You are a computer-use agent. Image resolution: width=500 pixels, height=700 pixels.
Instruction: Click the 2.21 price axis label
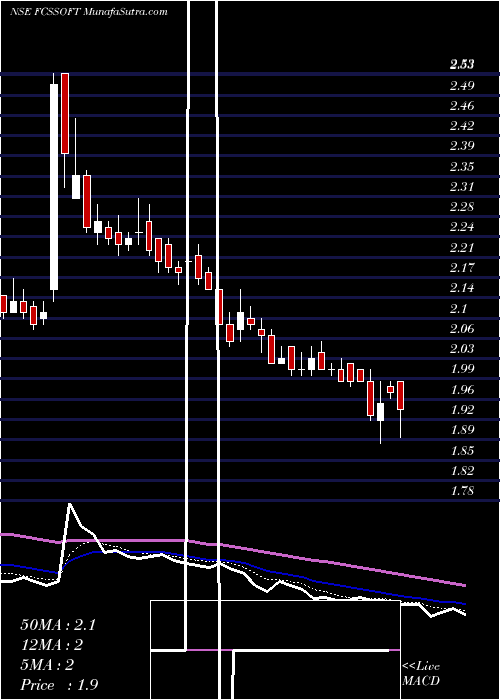pyautogui.click(x=461, y=247)
